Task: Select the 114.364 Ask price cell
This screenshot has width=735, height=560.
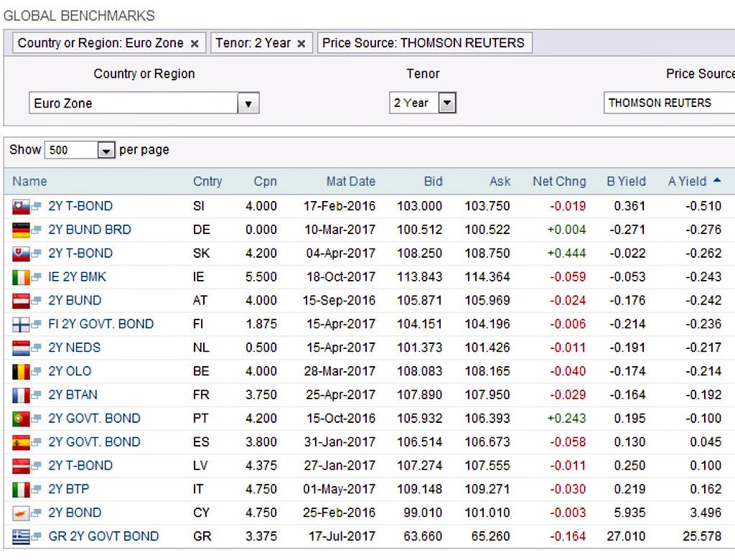Action: pos(487,277)
